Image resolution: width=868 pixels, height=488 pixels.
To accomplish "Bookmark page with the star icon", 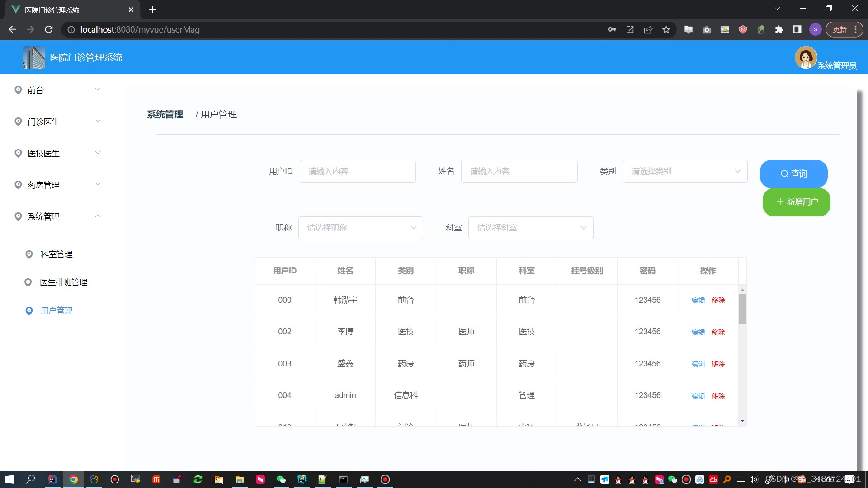I will tap(666, 30).
